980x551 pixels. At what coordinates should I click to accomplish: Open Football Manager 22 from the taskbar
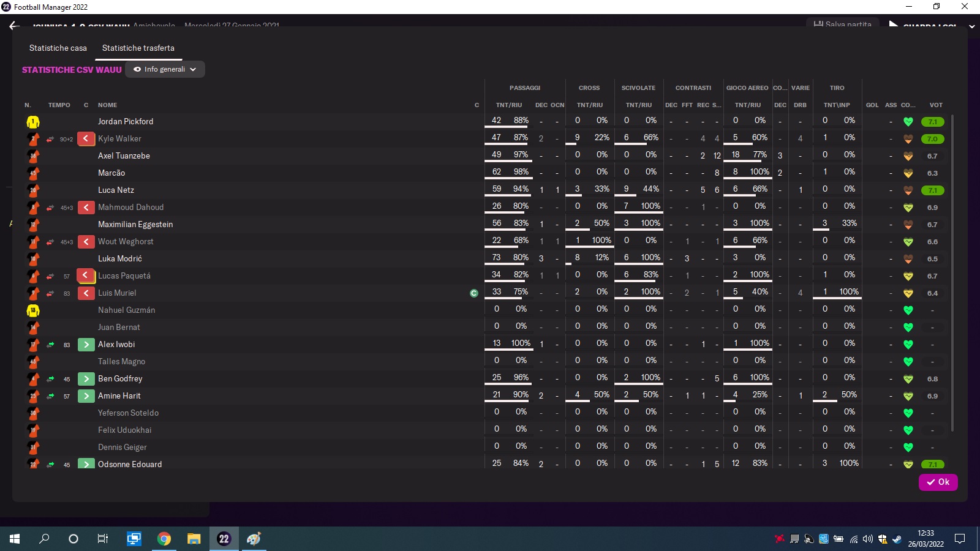[x=224, y=539]
